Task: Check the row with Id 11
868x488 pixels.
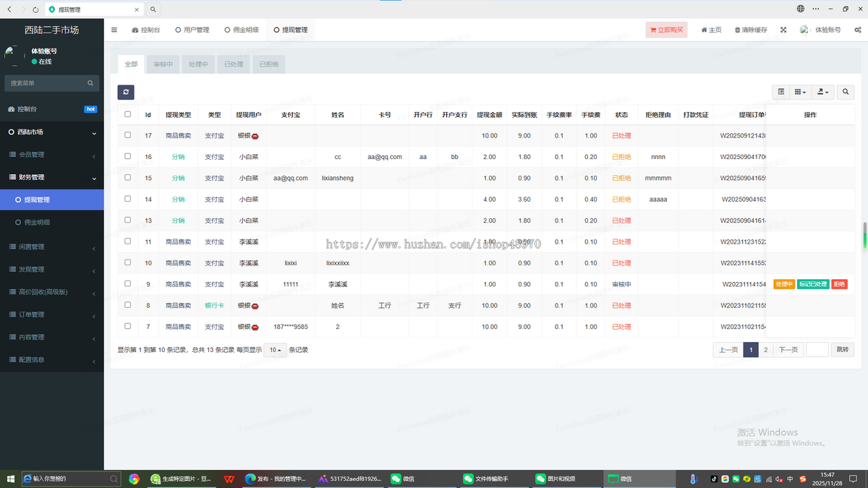Action: coord(128,241)
